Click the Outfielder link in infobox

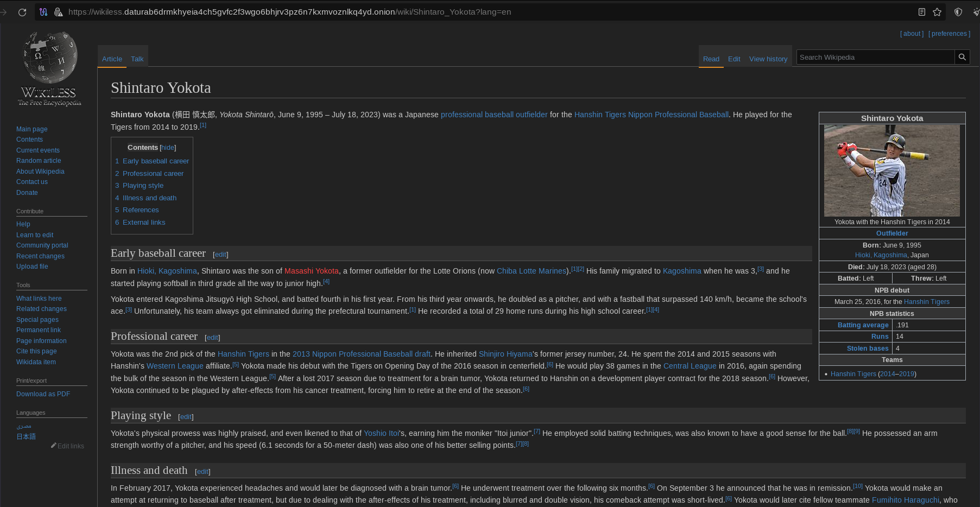click(892, 233)
